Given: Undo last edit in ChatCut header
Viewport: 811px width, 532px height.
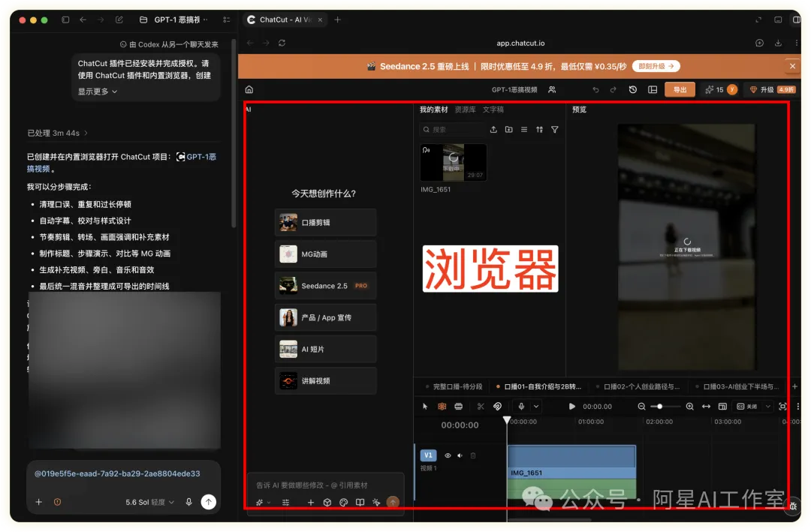Looking at the screenshot, I should pos(595,89).
